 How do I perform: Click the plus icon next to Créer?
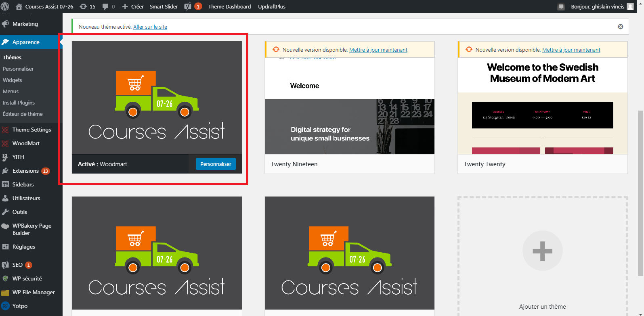(125, 6)
